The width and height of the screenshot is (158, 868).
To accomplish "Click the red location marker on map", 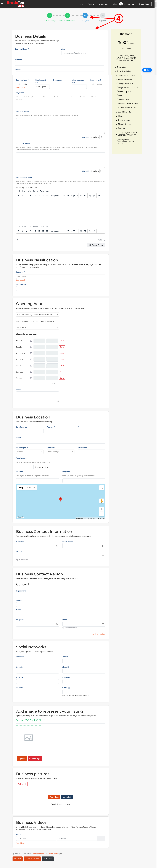I will point(61,499).
